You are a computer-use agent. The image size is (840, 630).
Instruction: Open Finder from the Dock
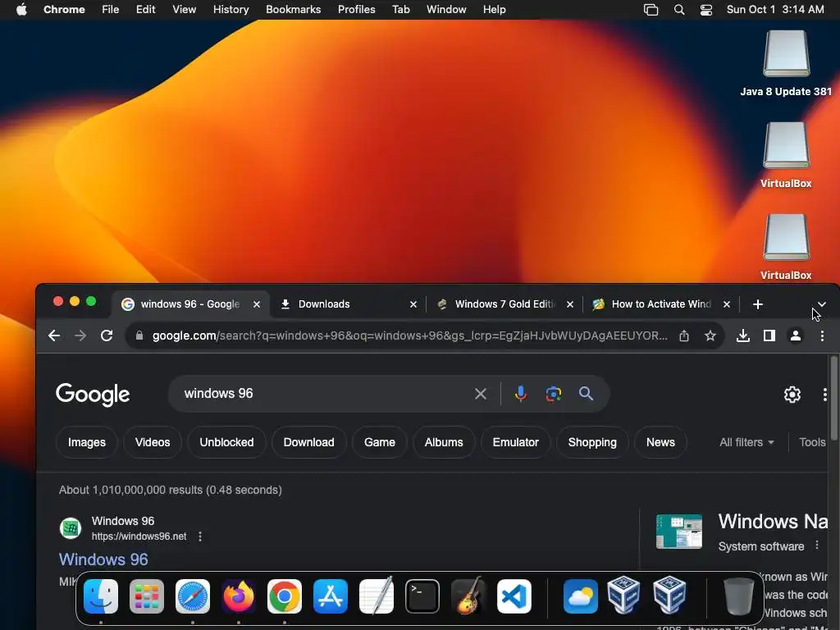click(x=101, y=596)
